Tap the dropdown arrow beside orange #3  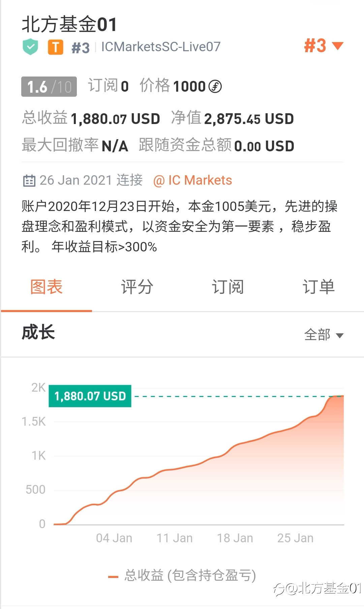click(337, 46)
